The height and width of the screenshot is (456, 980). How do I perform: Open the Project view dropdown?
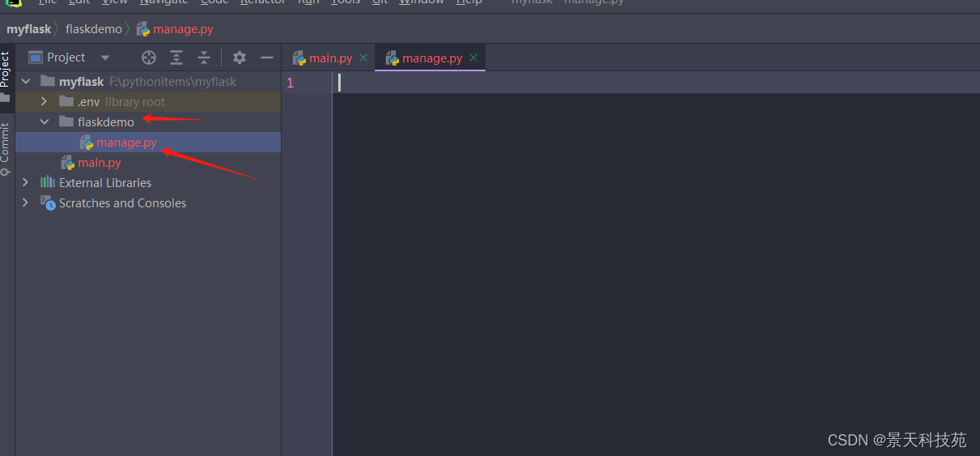pyautogui.click(x=105, y=58)
